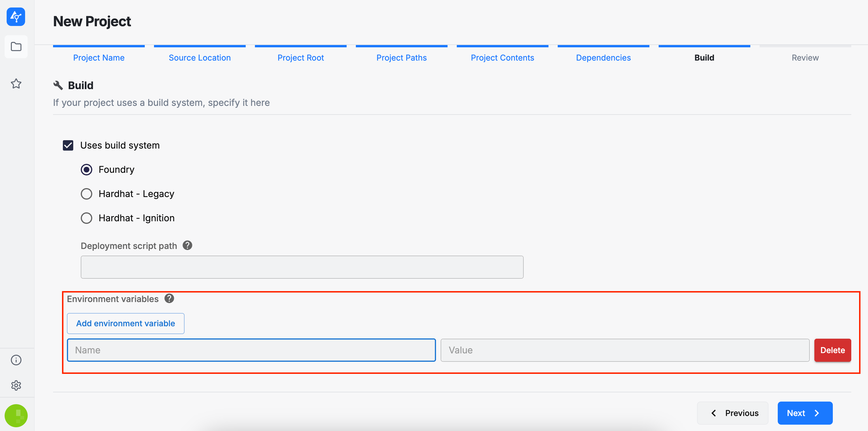Click Next to proceed to Review
868x431 pixels.
[804, 413]
